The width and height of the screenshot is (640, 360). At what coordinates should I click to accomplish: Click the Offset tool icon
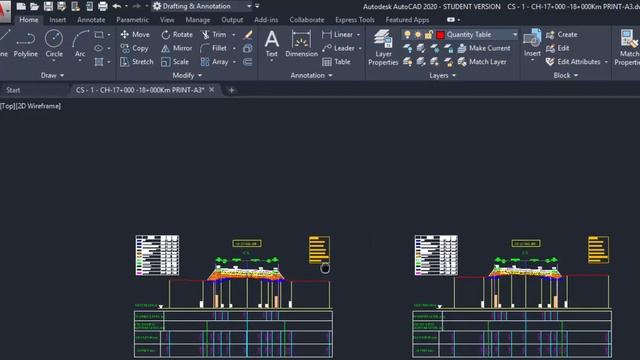pyautogui.click(x=248, y=62)
